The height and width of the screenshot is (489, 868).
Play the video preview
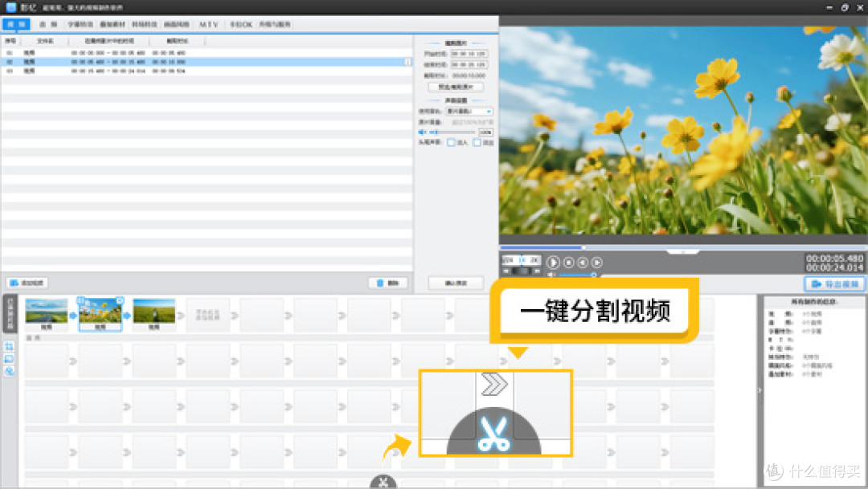pyautogui.click(x=552, y=263)
